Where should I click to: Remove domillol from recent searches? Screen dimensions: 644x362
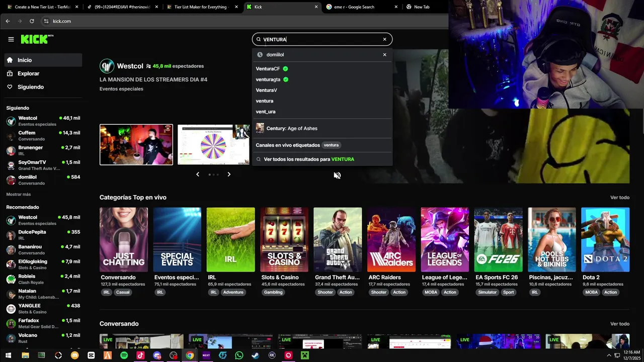(x=384, y=54)
